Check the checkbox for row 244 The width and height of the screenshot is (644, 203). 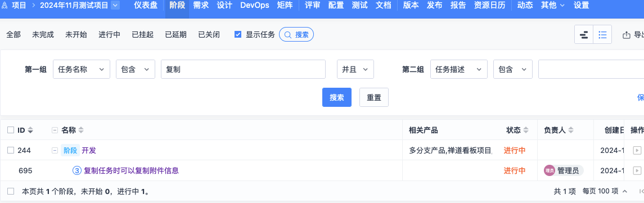(11, 150)
